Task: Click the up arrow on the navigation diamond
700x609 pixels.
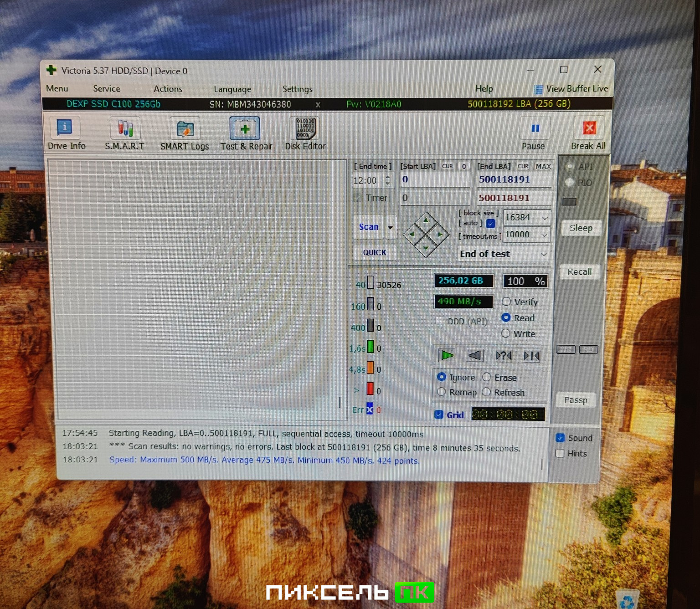Action: coord(426,221)
